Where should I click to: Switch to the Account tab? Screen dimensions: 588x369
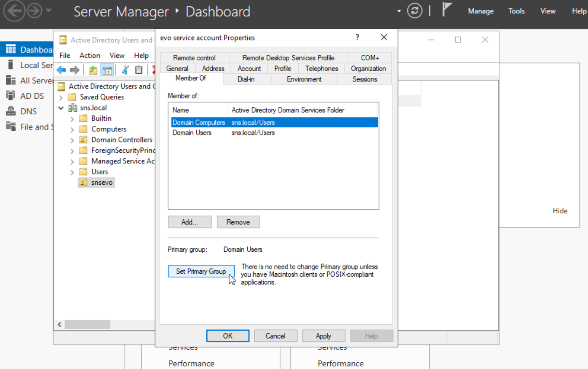[249, 68]
